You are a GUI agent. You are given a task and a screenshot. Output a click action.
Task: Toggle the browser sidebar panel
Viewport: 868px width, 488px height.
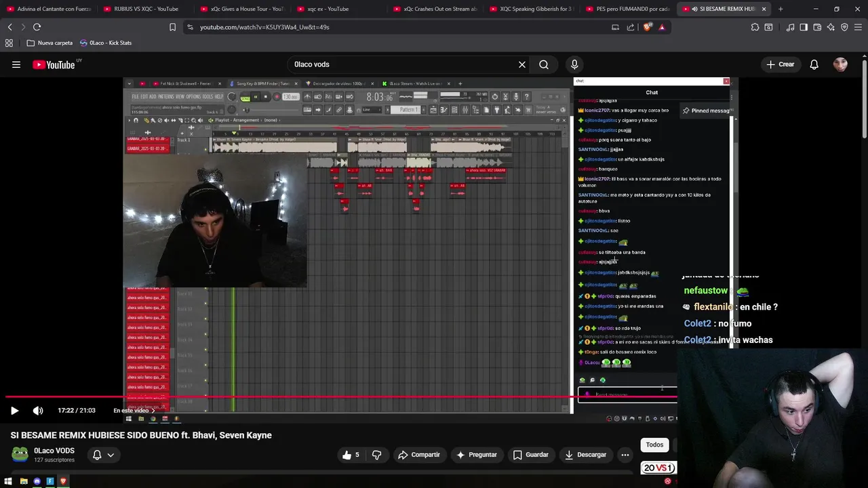coord(804,27)
